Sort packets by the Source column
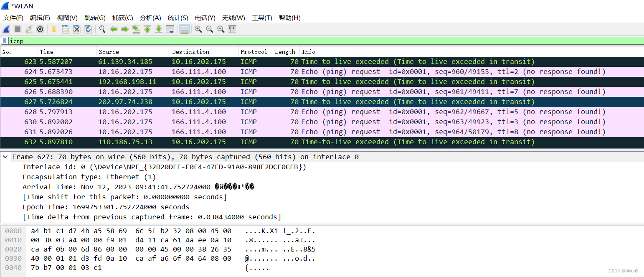Image resolution: width=644 pixels, height=277 pixels. (133, 52)
